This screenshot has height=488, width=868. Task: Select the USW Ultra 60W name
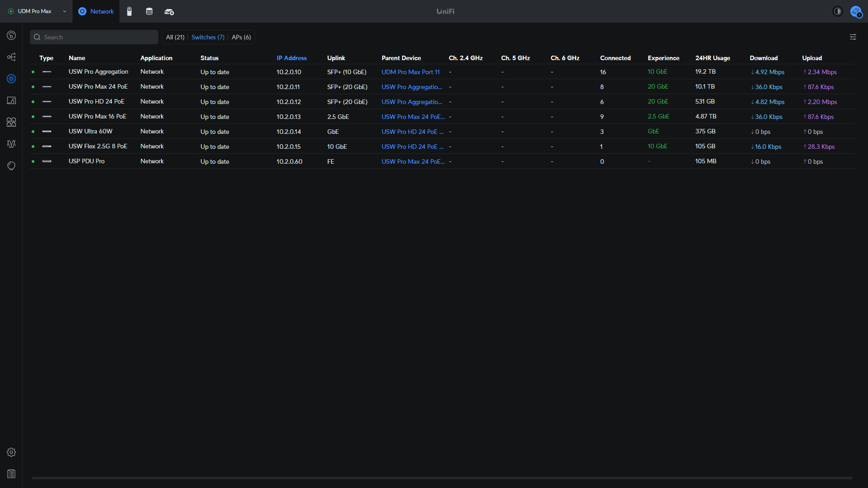[x=90, y=132]
